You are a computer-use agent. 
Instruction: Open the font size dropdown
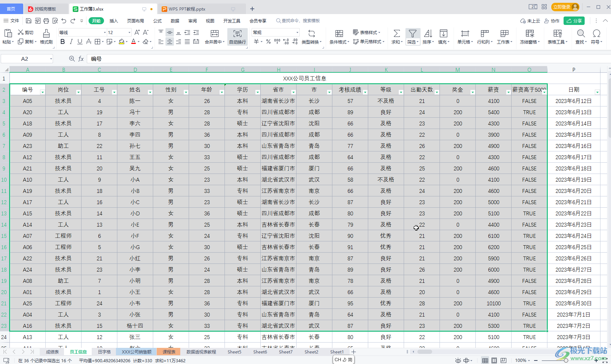(129, 32)
